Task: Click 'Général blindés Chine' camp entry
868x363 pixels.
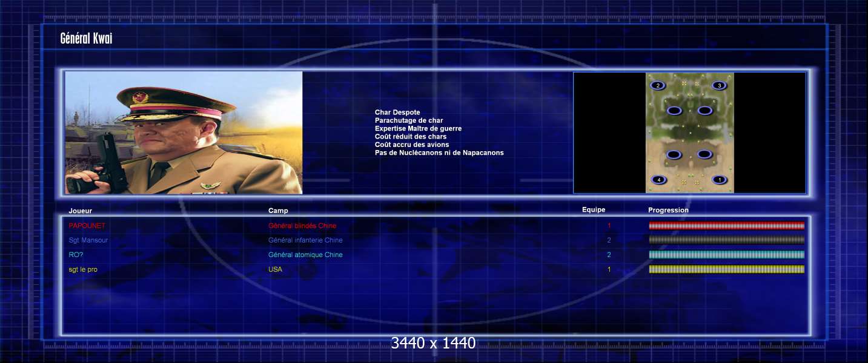Action: pos(302,226)
